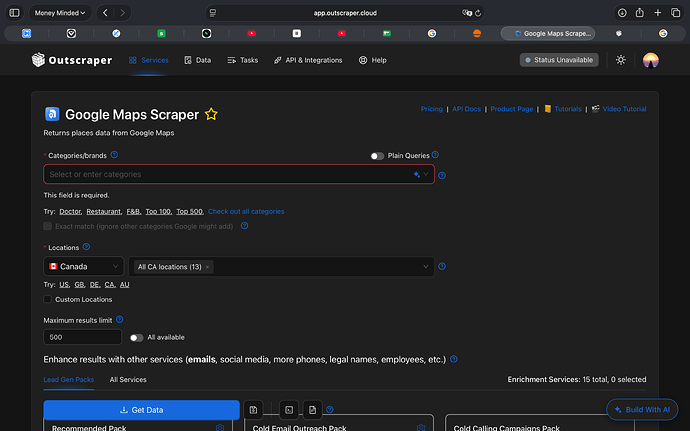
Task: Open help icon right of categories field
Action: tap(442, 175)
